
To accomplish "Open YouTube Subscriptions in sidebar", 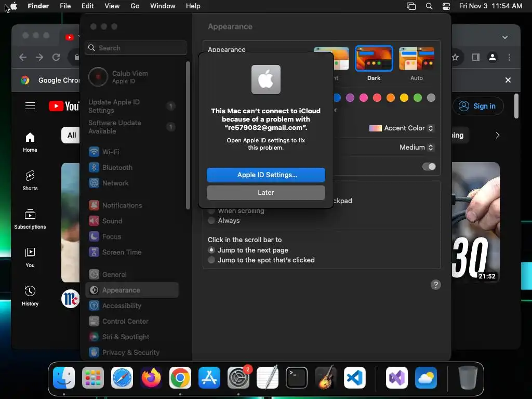I will [30, 219].
